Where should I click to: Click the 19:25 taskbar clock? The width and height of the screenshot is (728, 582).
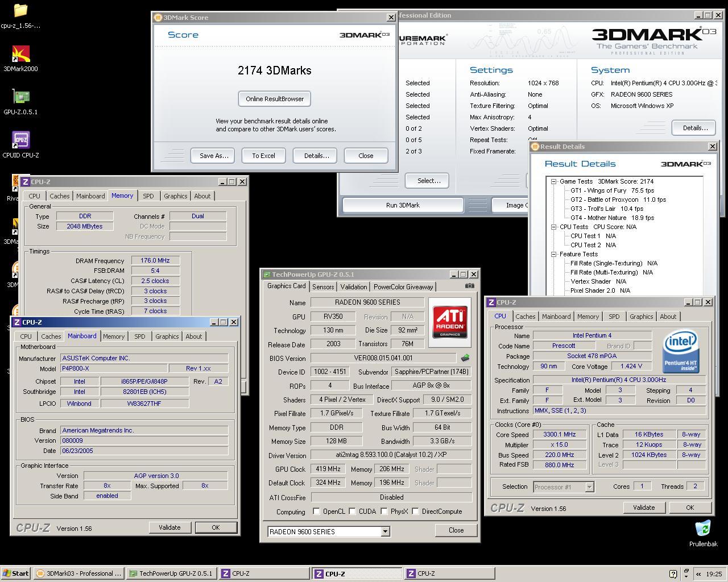(714, 574)
